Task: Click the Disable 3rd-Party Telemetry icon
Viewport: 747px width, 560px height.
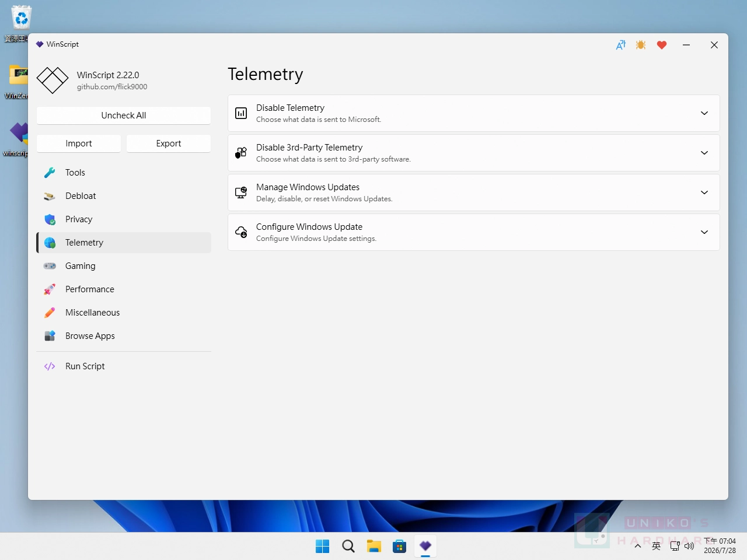Action: pos(241,153)
